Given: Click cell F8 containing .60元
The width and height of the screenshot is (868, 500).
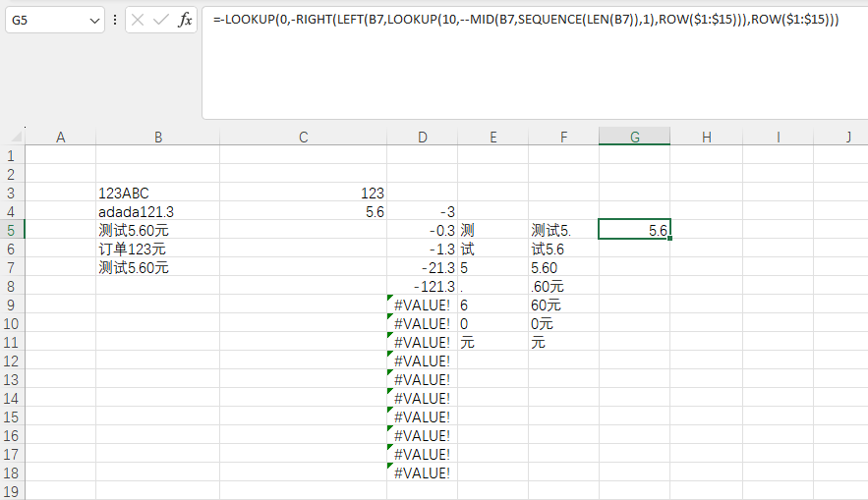Looking at the screenshot, I should coord(563,287).
